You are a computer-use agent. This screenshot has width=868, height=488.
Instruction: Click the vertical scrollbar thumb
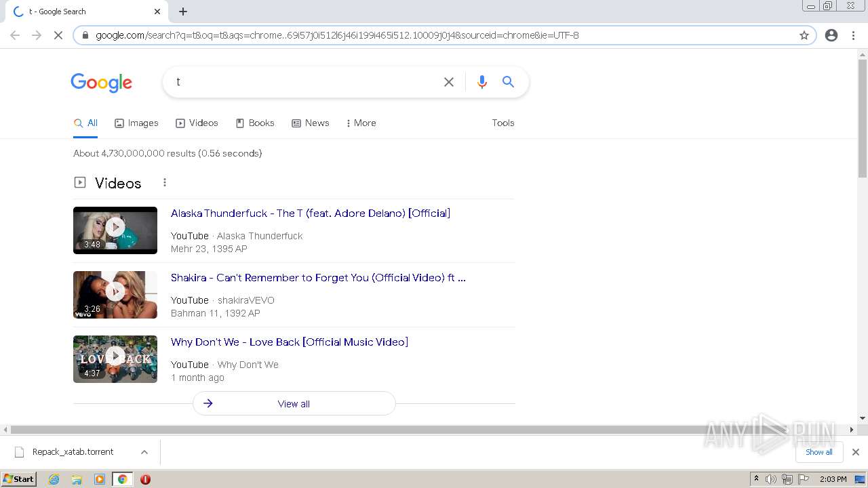pyautogui.click(x=863, y=119)
